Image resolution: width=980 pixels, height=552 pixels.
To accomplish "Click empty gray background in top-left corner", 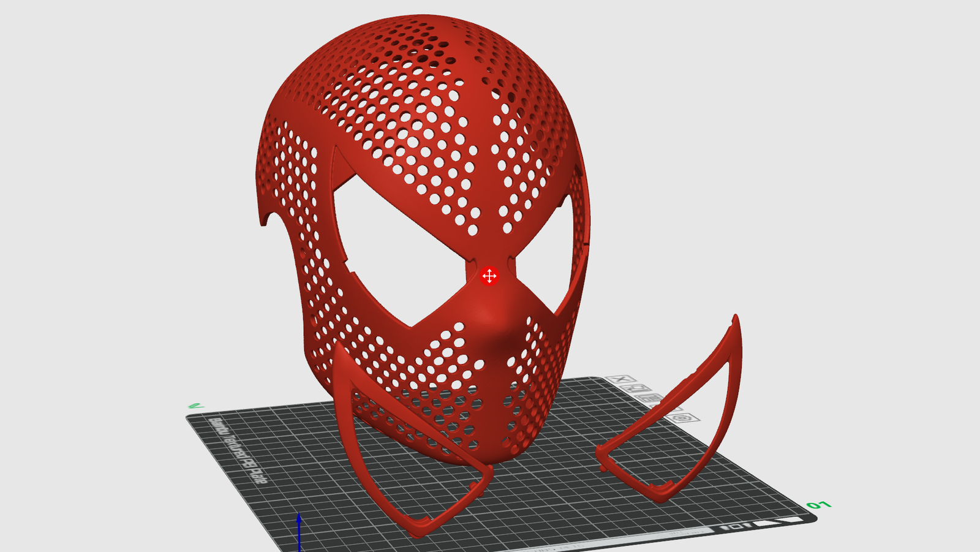I will click(61, 49).
